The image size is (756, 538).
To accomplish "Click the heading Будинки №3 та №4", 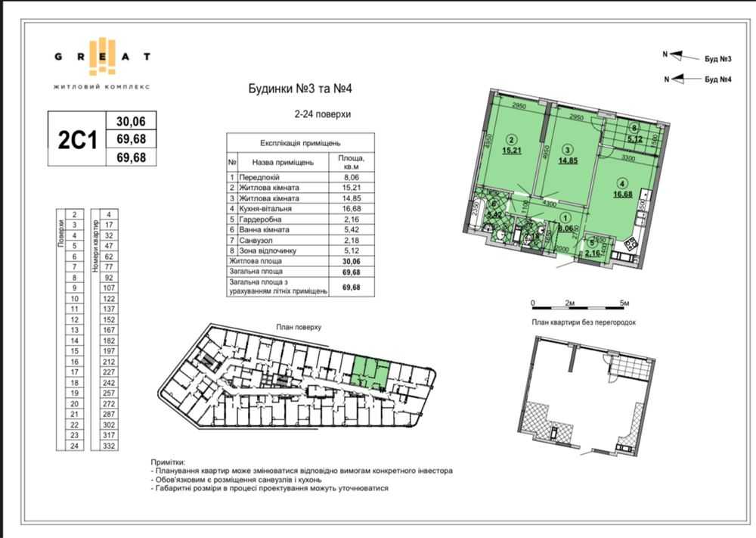I will coord(300,89).
